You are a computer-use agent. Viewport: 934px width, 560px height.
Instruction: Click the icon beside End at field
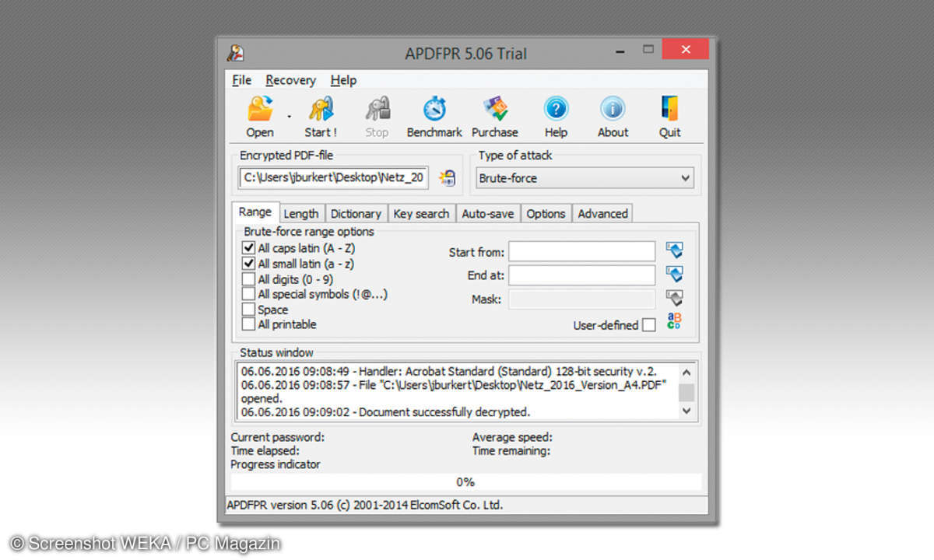[x=674, y=275]
